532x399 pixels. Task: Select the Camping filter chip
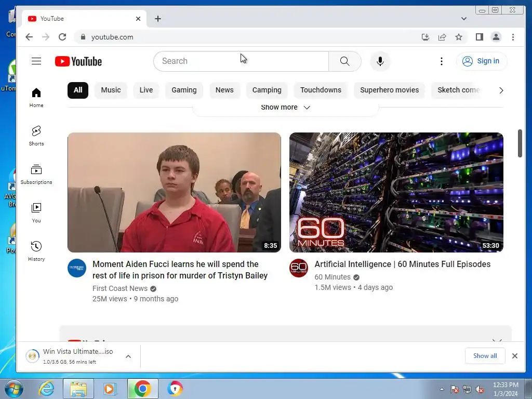(x=267, y=90)
